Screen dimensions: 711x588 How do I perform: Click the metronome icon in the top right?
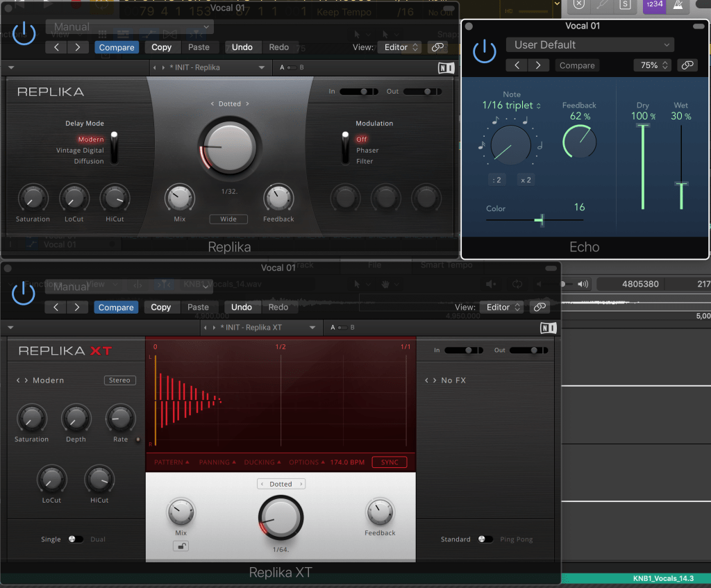point(677,6)
